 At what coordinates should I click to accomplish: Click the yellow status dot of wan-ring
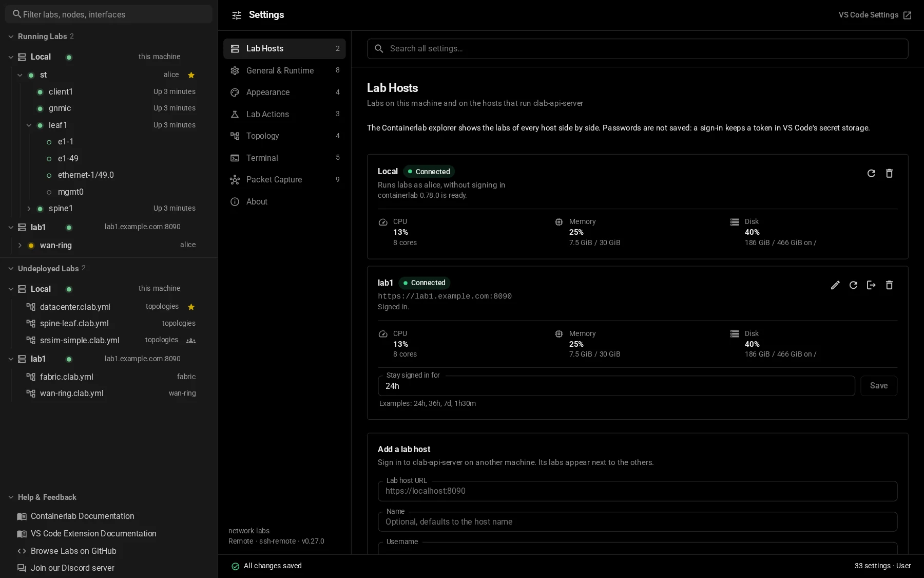coord(31,246)
